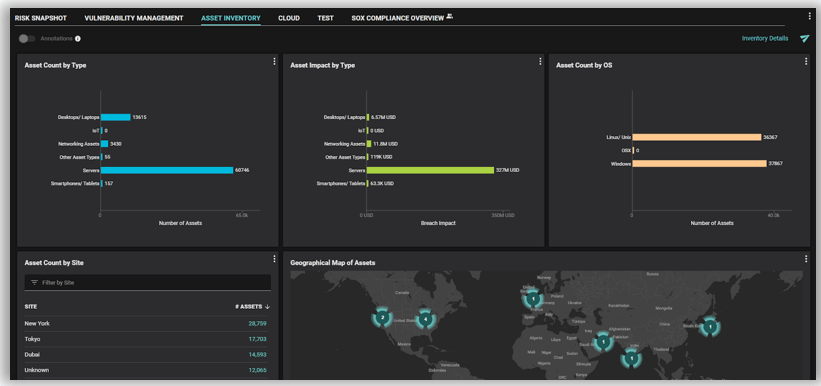The width and height of the screenshot is (821, 386).
Task: Open Tokyo asset count 17,703
Action: tap(257, 339)
